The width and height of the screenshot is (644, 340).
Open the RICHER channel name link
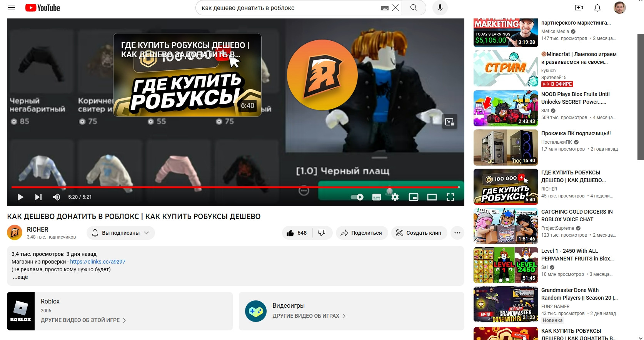click(38, 229)
